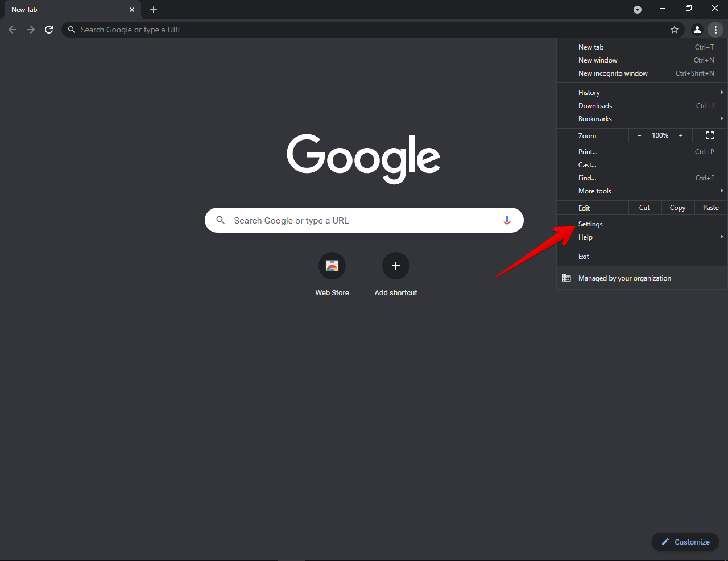Click the magnifier icon in Google search box
The height and width of the screenshot is (561, 728).
point(221,220)
